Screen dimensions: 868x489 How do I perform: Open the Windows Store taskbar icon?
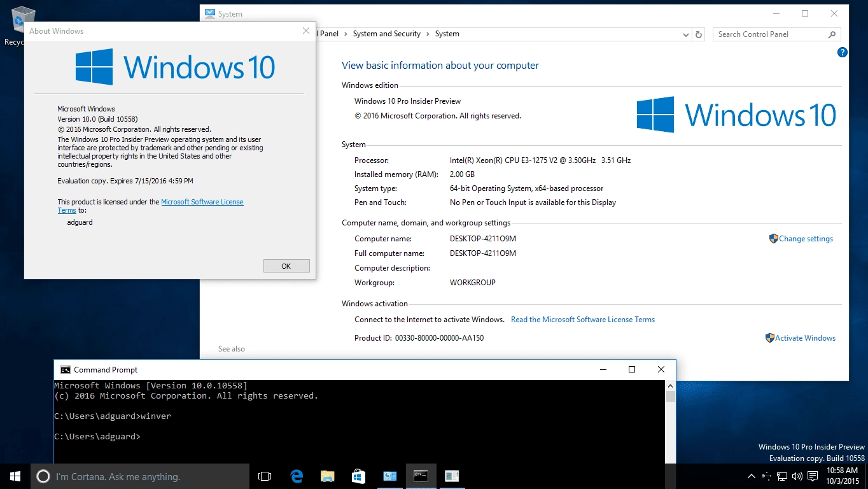point(358,476)
